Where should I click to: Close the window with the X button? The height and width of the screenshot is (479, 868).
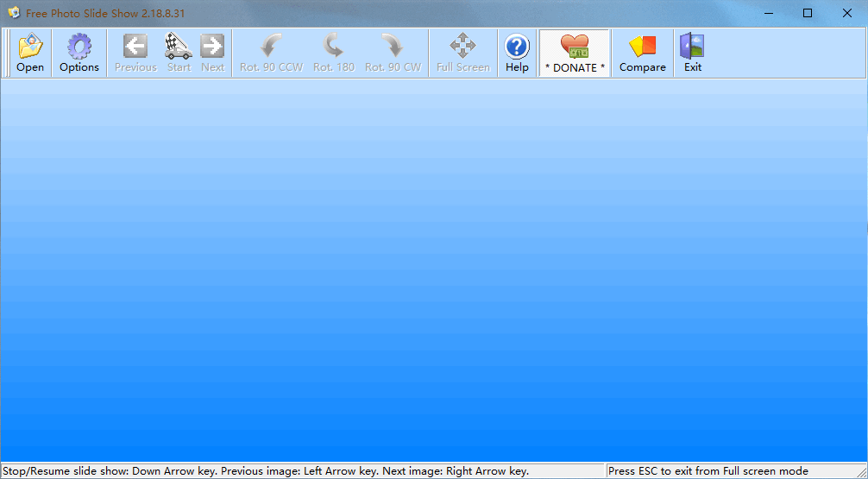(x=847, y=13)
